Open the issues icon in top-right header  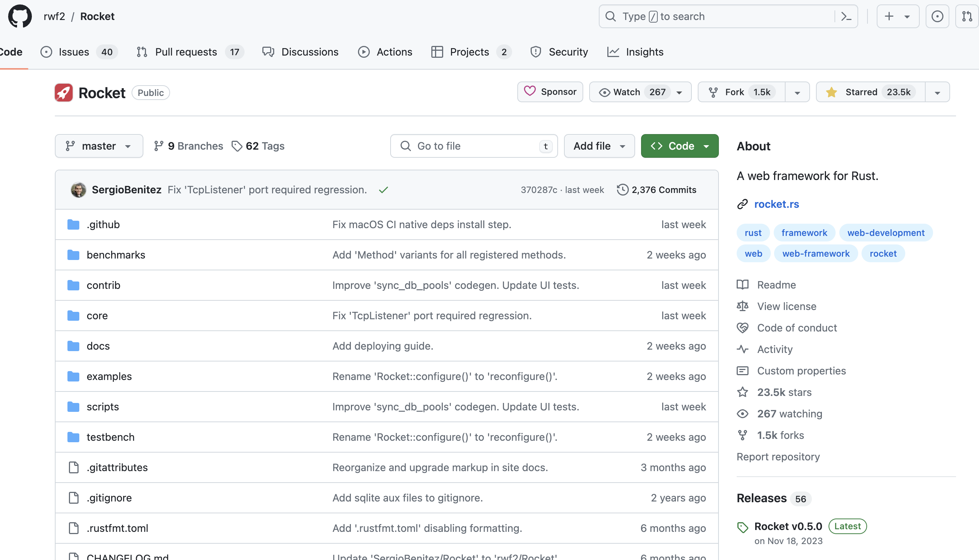click(x=937, y=16)
